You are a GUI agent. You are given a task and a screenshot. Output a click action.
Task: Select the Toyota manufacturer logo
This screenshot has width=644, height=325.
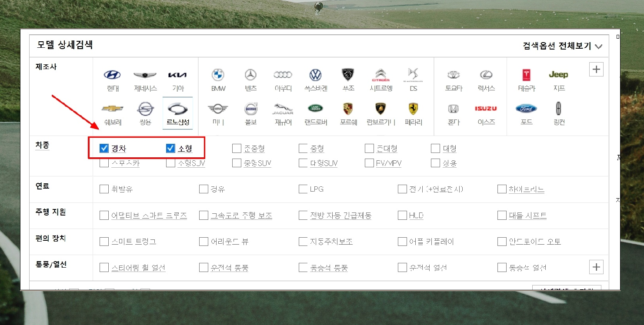(x=454, y=75)
